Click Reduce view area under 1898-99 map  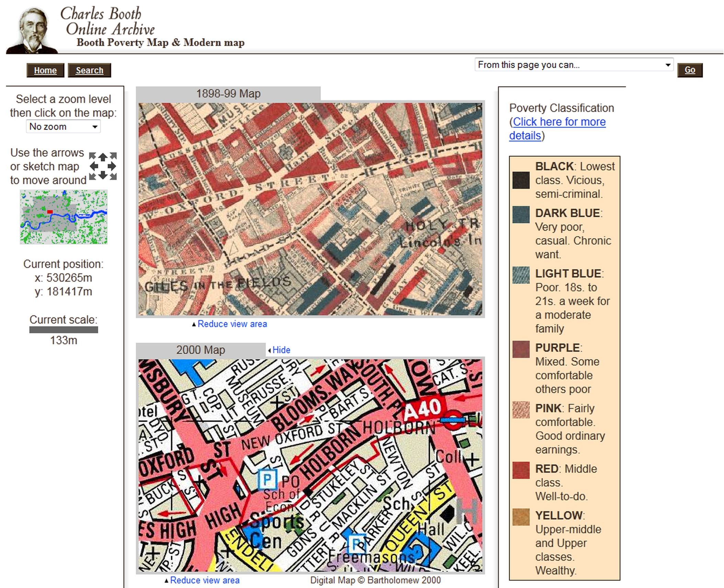[232, 324]
